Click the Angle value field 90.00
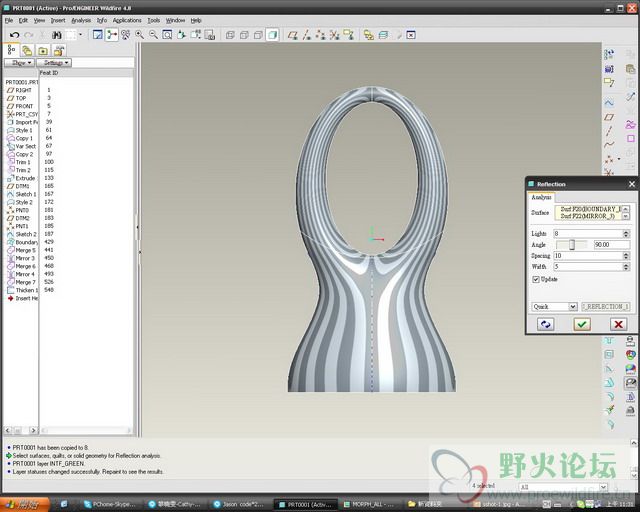This screenshot has height=512, width=640. click(x=611, y=245)
